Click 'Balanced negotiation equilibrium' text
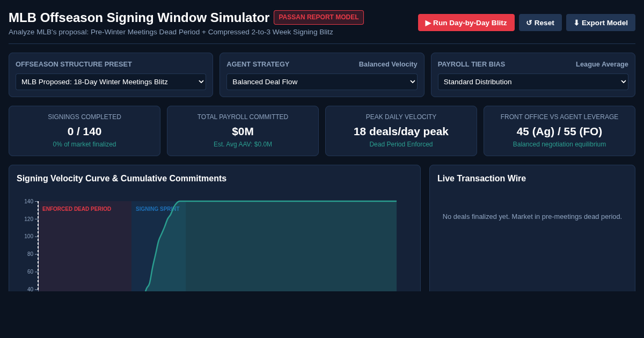 tap(559, 144)
